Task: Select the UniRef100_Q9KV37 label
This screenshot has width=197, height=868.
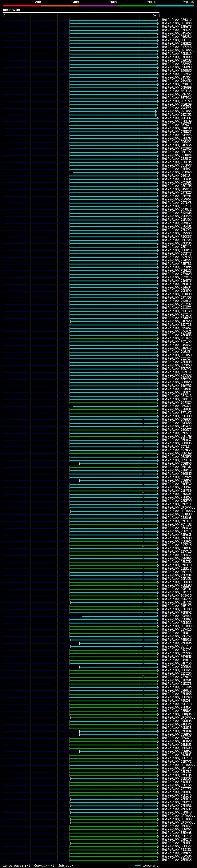Action: pyautogui.click(x=177, y=548)
